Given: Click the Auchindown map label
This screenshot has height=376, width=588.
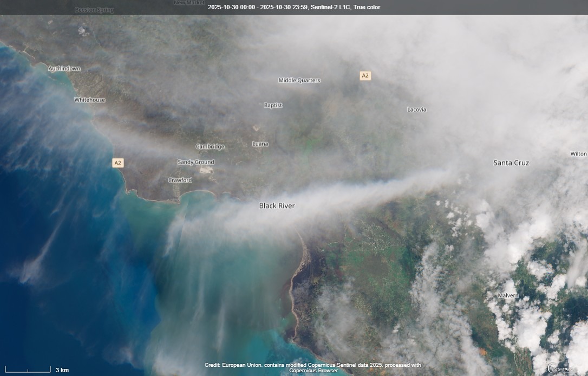Looking at the screenshot, I should pos(64,68).
